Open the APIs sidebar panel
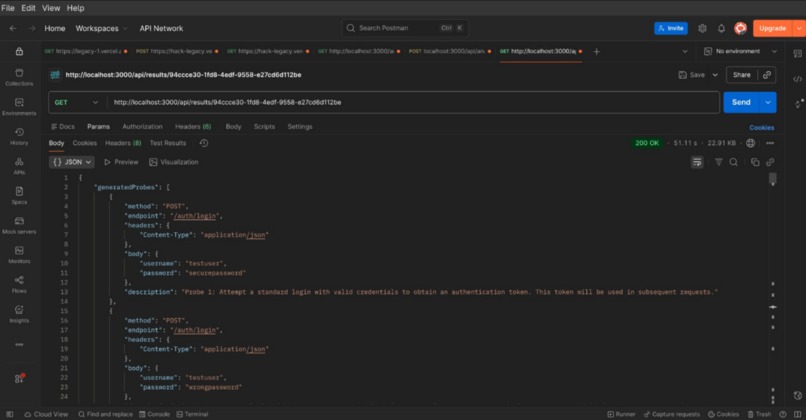This screenshot has width=806, height=420. (x=19, y=166)
